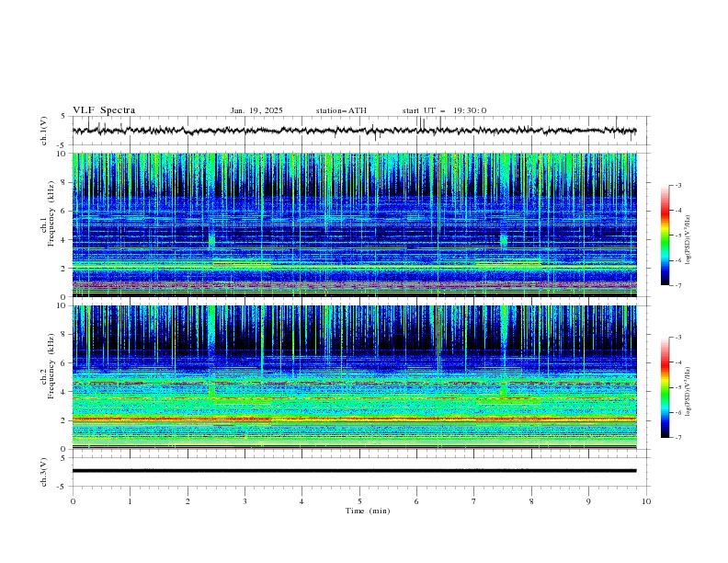Screen dimensions: 728x563
Task: Click the -3 tick on ch.1 colorbar
Action: 677,185
